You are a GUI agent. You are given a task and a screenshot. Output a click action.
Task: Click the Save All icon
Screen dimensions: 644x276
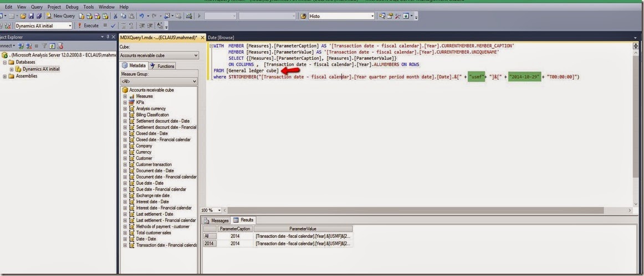coord(39,16)
